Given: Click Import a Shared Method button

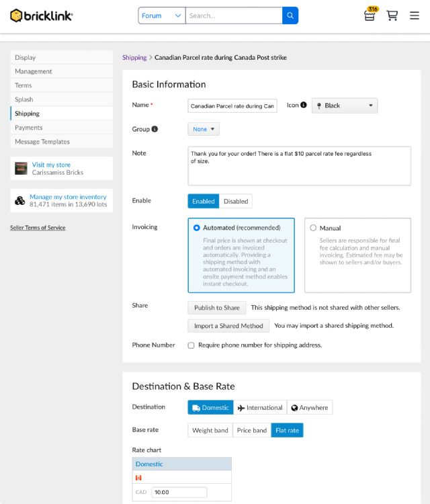Looking at the screenshot, I should click(x=228, y=326).
